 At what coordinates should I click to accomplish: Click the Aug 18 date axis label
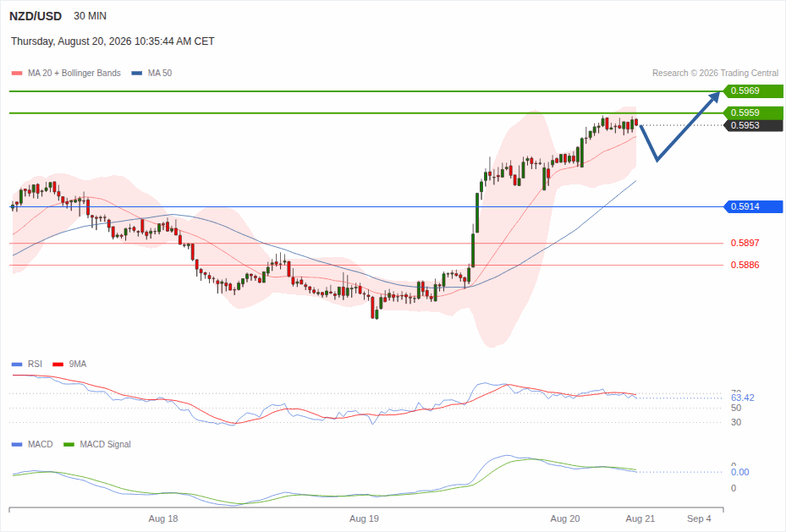pyautogui.click(x=163, y=518)
